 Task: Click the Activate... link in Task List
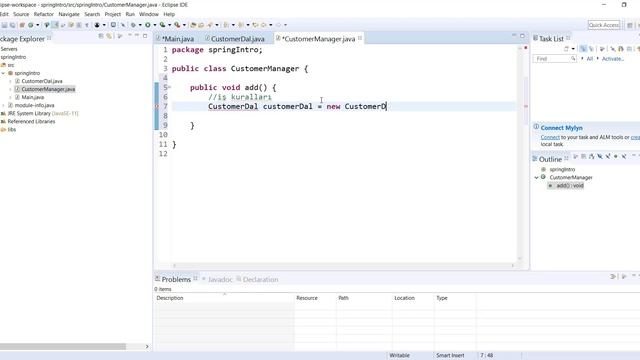point(613,59)
